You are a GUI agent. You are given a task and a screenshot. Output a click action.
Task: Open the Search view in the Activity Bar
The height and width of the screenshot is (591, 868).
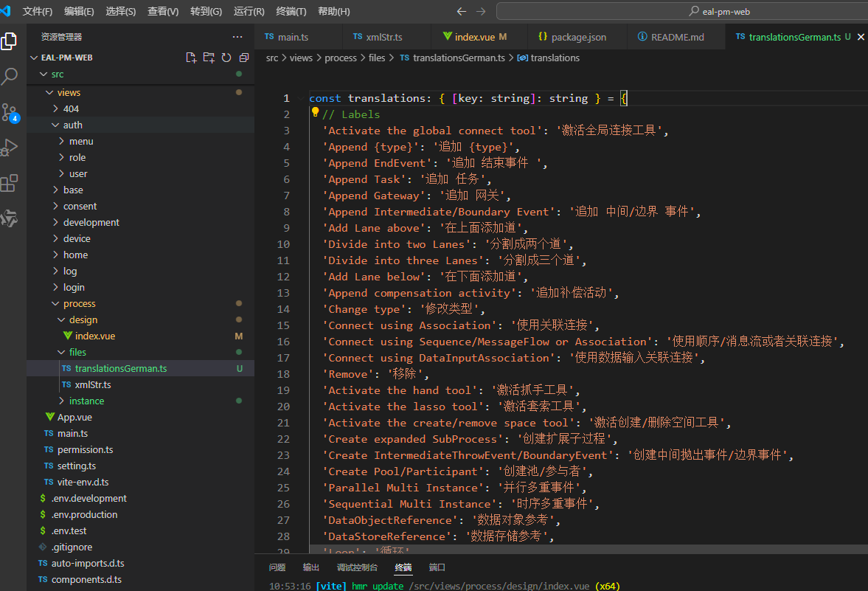[10, 76]
